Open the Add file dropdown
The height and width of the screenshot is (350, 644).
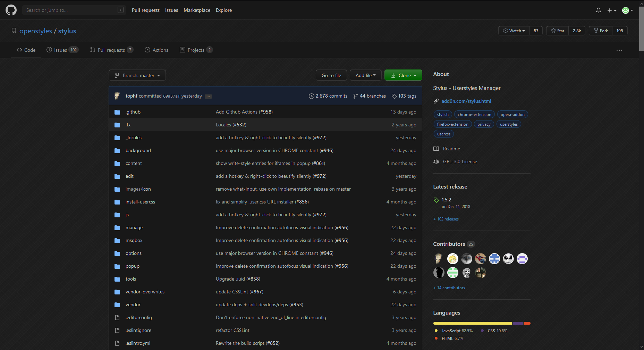click(365, 75)
